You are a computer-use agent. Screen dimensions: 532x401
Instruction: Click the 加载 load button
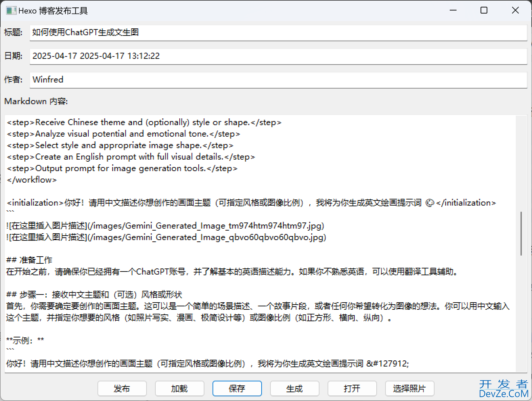click(x=179, y=388)
